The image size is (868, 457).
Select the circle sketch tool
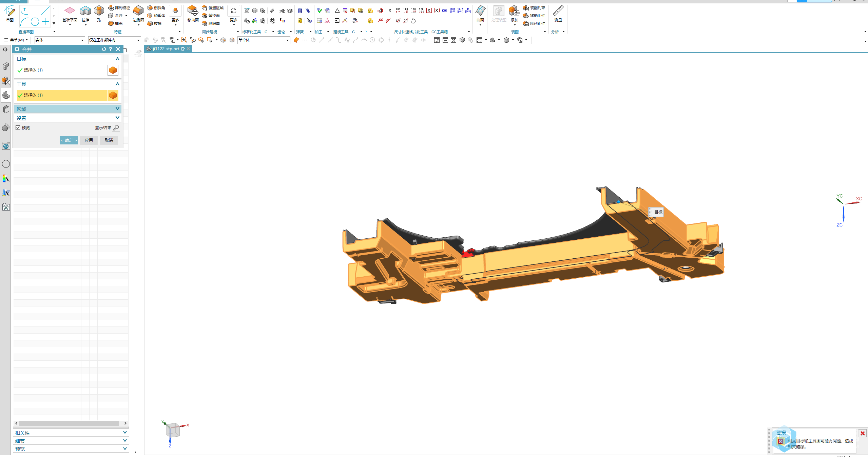point(35,22)
